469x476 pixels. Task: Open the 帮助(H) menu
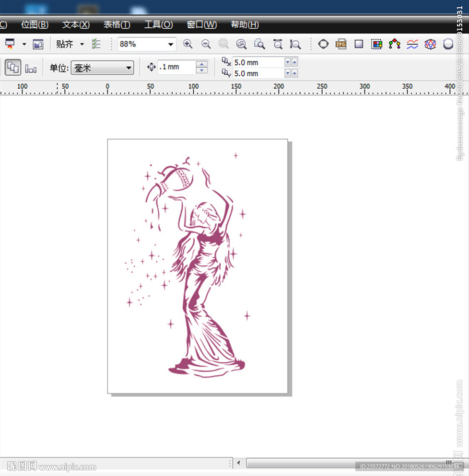click(x=245, y=24)
